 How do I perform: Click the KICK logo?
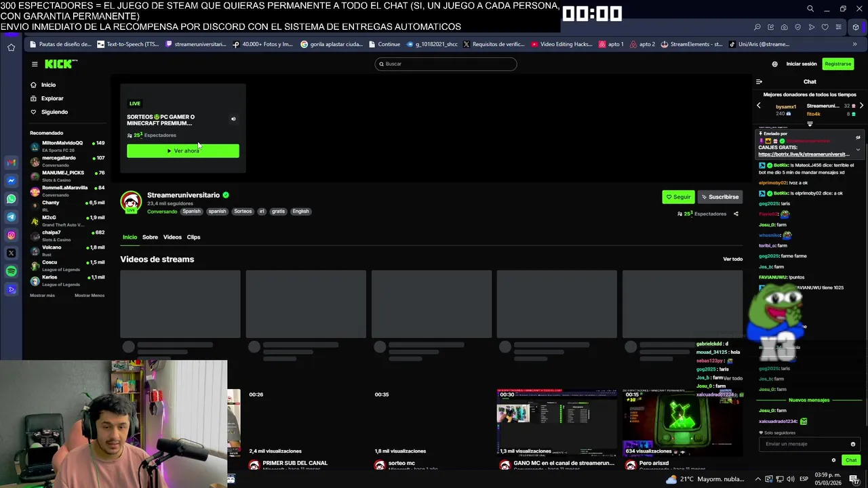point(61,64)
